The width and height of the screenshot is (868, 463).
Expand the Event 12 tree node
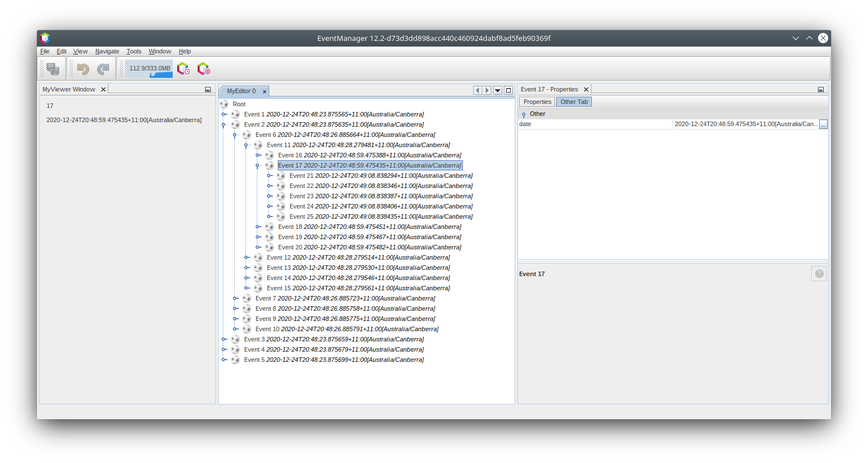247,257
